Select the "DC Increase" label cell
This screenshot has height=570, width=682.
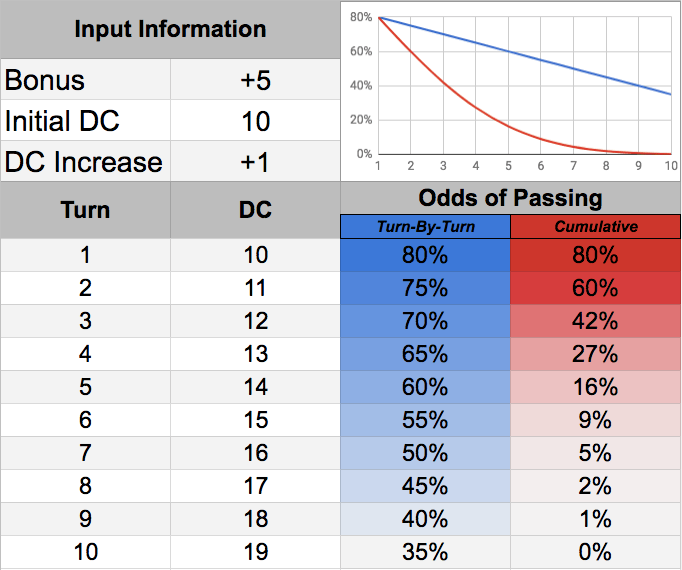click(85, 161)
